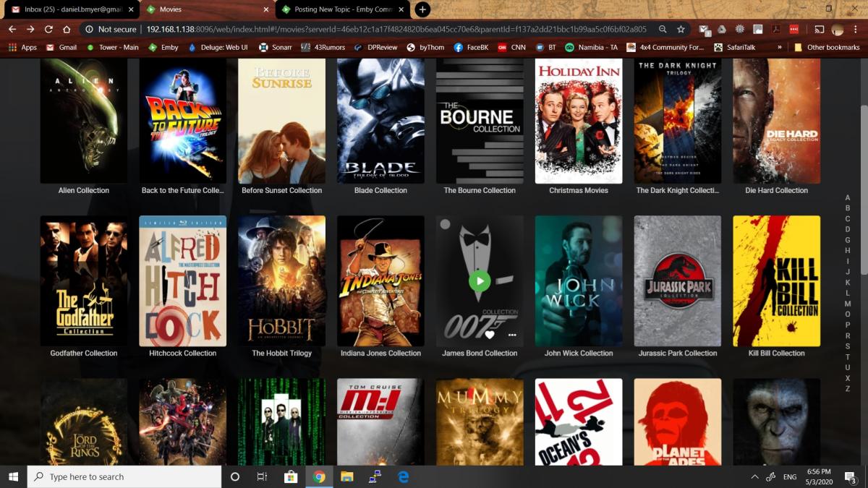This screenshot has height=488, width=868.
Task: Open Chrome three-dot menu
Action: tap(856, 29)
